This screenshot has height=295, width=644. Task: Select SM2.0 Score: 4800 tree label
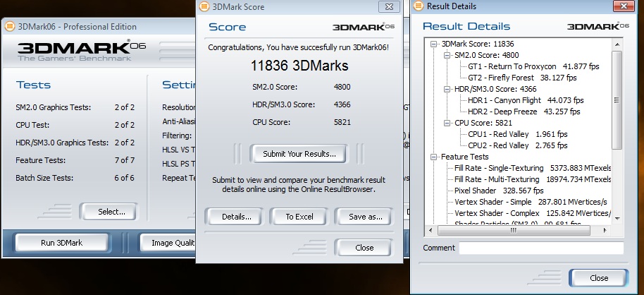pos(487,55)
